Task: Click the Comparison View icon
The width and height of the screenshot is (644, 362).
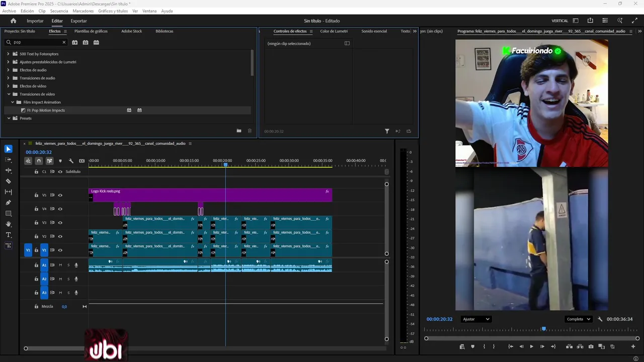Action: 601,346
